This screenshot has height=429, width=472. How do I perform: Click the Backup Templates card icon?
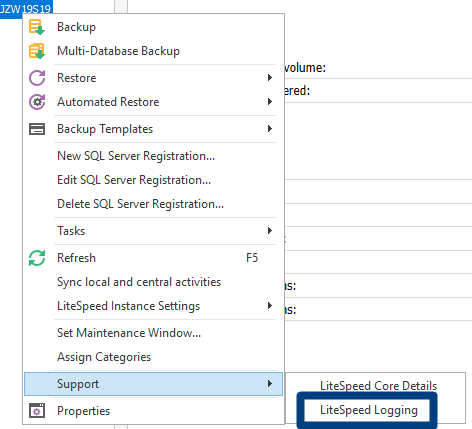[37, 129]
